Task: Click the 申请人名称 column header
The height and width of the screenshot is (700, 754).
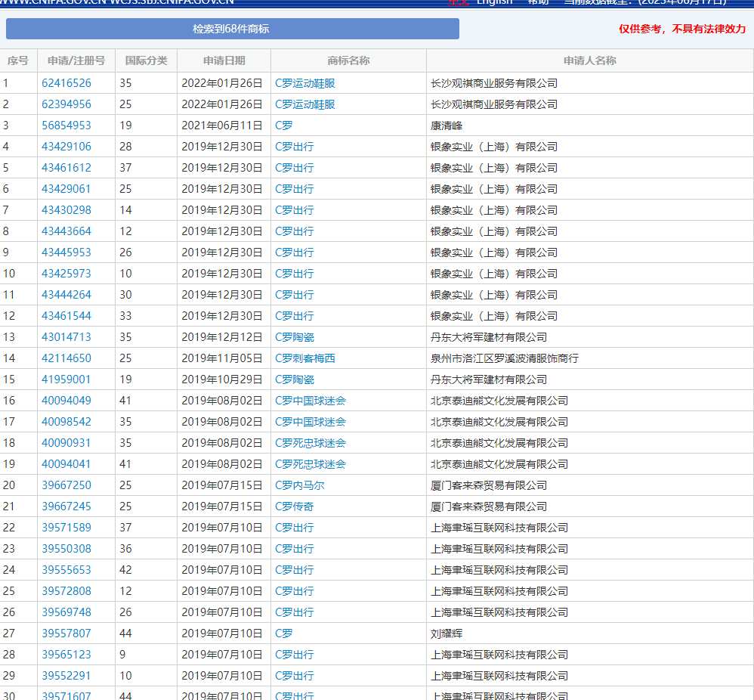Action: coord(589,60)
